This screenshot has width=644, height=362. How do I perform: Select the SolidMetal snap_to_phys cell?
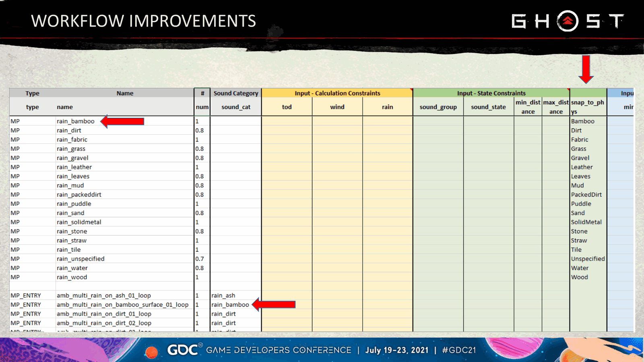(588, 222)
